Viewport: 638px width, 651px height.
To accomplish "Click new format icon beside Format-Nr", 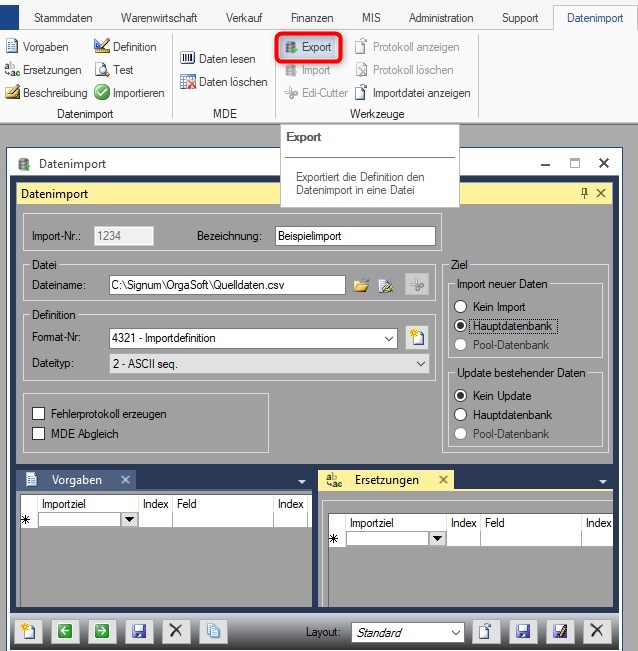I will point(417,338).
